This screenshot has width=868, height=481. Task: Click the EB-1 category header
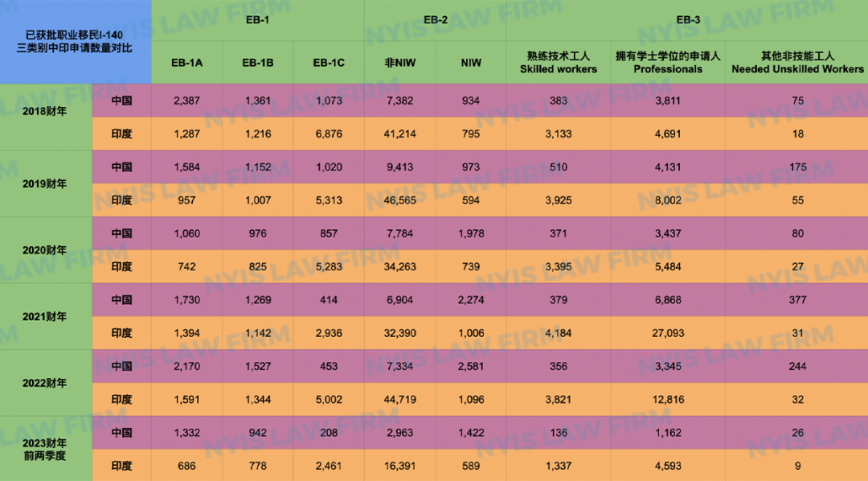(x=257, y=20)
